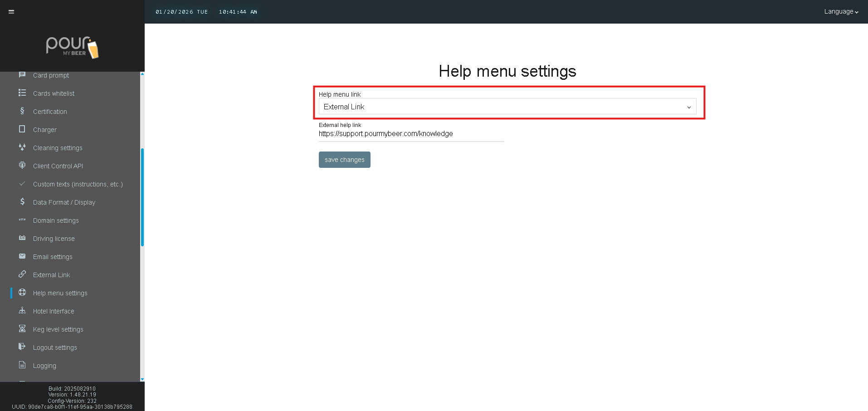Screen dimensions: 868x411
Task: Select the Cleaning settings droplet icon
Action: point(22,147)
